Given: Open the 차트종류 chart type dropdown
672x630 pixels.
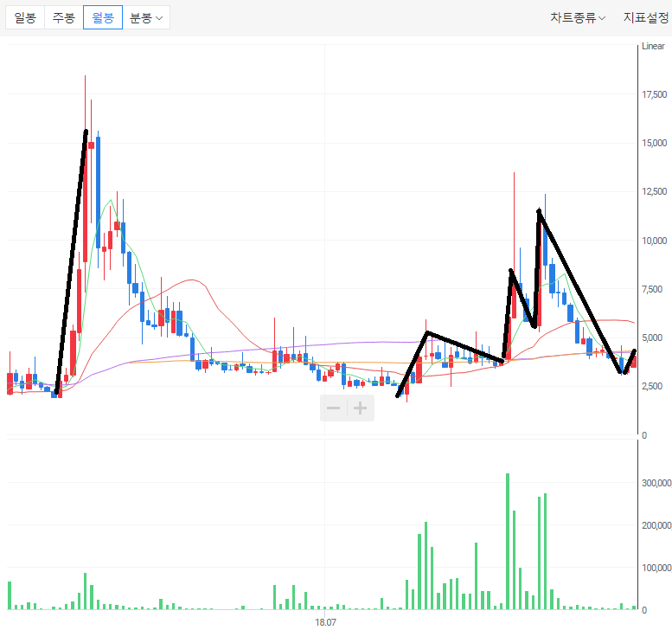Looking at the screenshot, I should click(577, 17).
